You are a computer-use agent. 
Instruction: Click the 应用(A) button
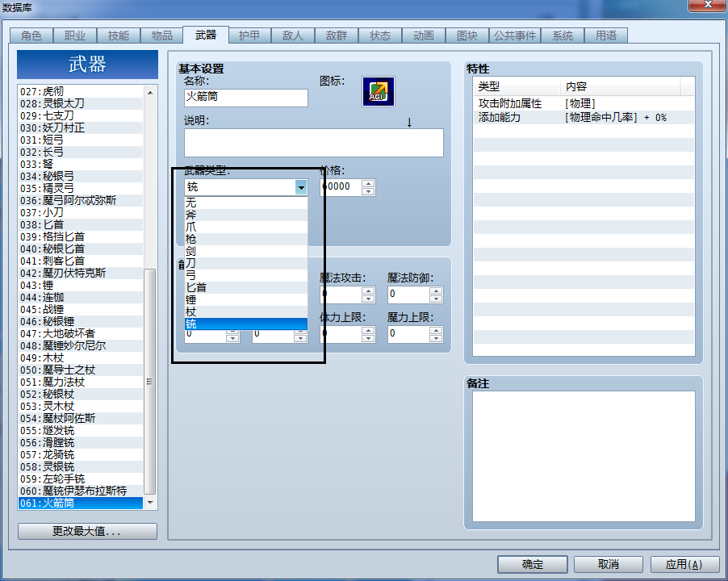(x=684, y=564)
